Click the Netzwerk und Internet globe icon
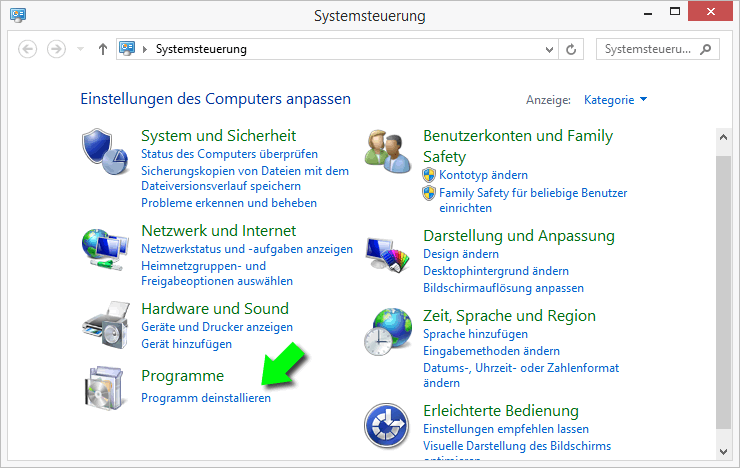The height and width of the screenshot is (468, 740). [x=105, y=249]
